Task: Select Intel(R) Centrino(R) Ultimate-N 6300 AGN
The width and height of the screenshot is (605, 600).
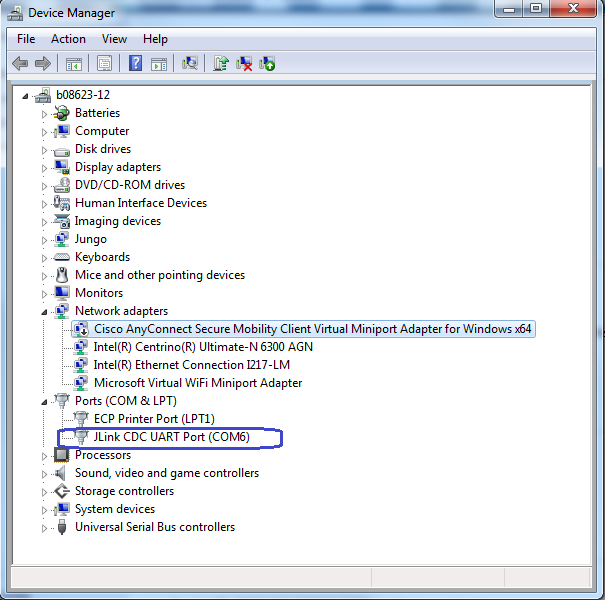Action: (203, 347)
